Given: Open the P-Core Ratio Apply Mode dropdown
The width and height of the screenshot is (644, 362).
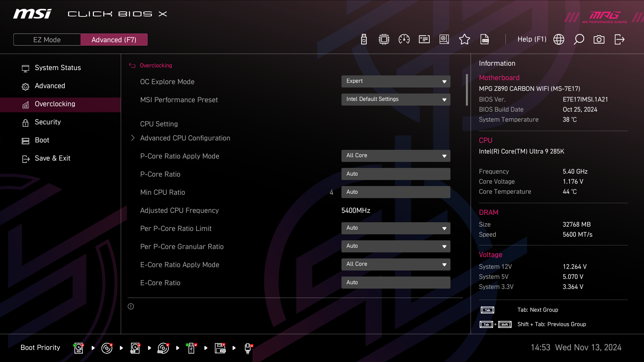Looking at the screenshot, I should point(395,156).
